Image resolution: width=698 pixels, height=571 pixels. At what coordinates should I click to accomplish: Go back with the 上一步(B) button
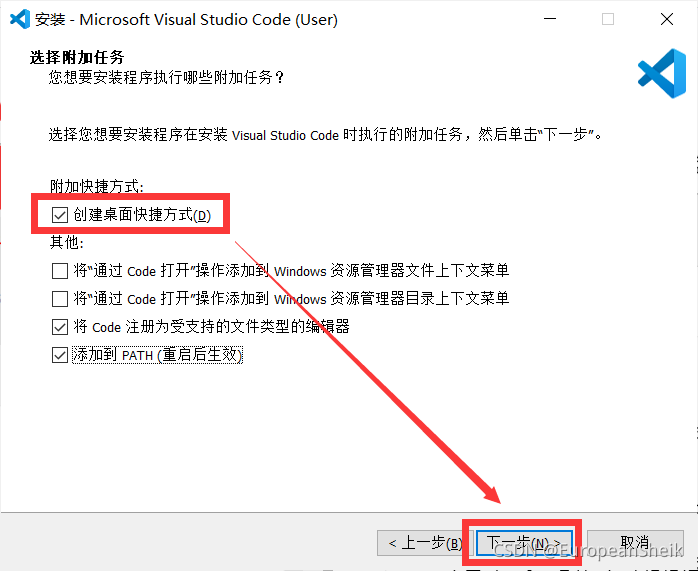(421, 543)
